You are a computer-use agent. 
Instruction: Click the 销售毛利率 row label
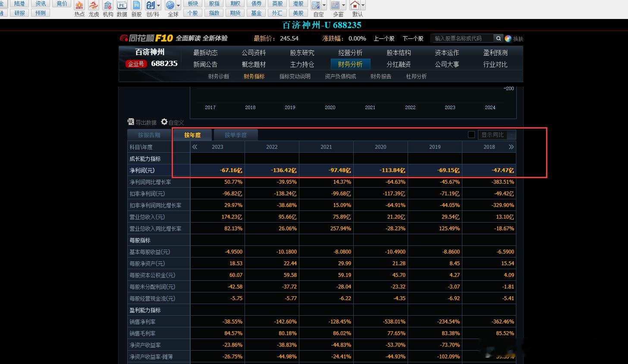(x=143, y=333)
